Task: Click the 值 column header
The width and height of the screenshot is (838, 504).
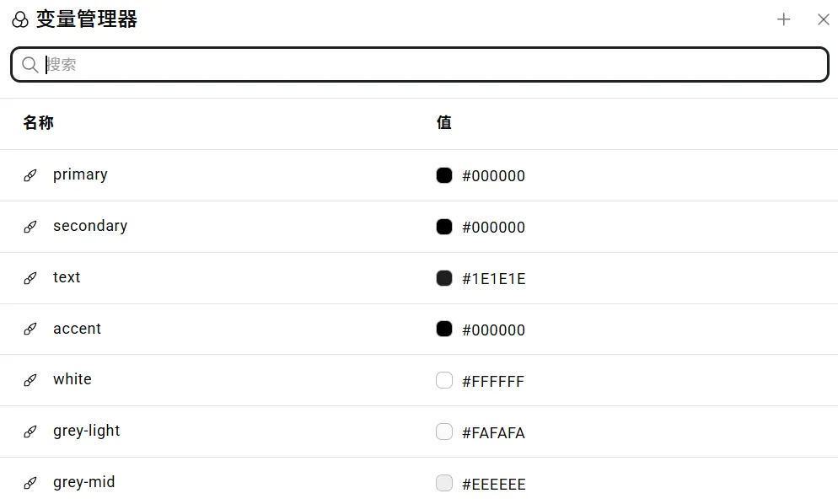Action: pyautogui.click(x=444, y=123)
